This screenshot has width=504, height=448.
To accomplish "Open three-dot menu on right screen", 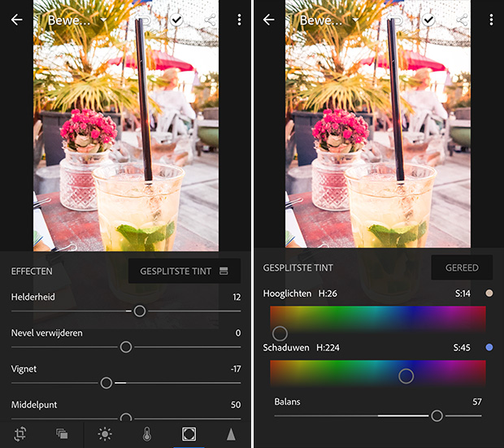I will pyautogui.click(x=491, y=20).
